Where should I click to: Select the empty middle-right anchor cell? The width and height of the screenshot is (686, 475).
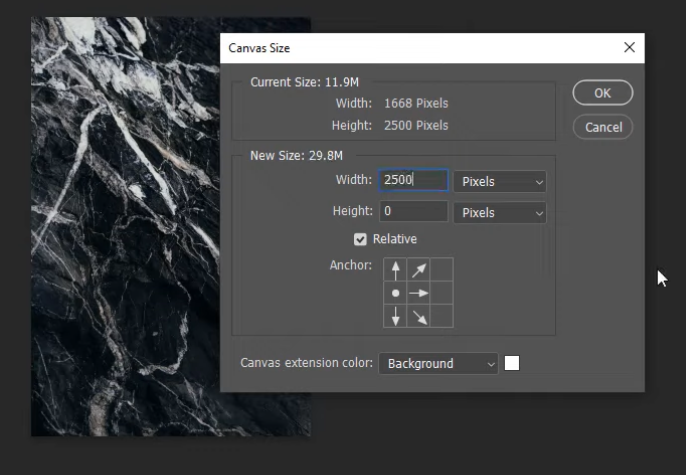pos(442,293)
